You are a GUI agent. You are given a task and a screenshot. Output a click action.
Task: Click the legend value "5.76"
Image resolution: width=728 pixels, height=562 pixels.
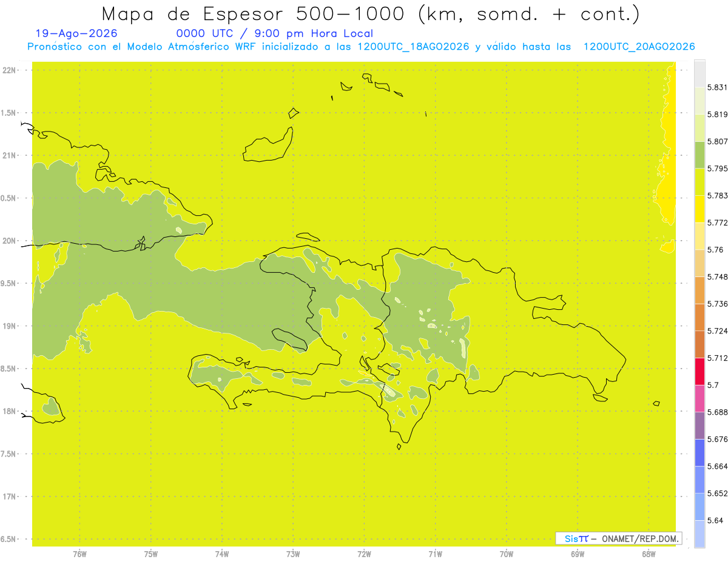tap(715, 250)
